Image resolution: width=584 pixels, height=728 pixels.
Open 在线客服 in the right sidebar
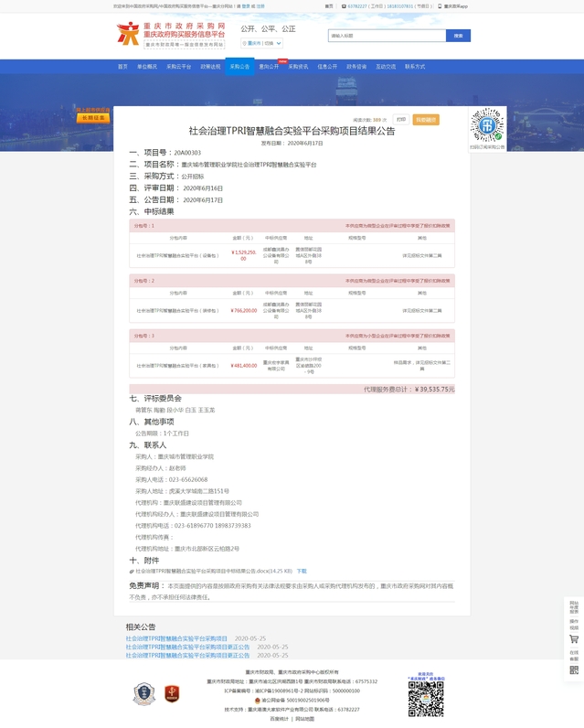point(574,656)
